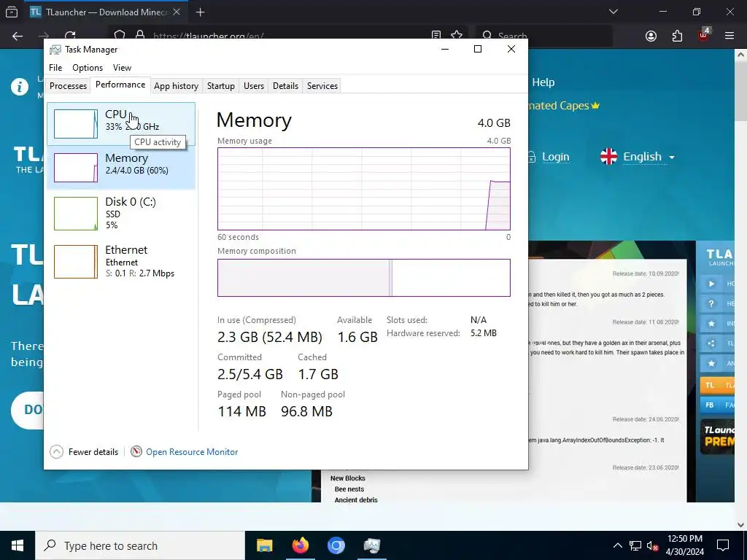The width and height of the screenshot is (747, 560).
Task: Click the Memory usage graph area
Action: pos(363,189)
